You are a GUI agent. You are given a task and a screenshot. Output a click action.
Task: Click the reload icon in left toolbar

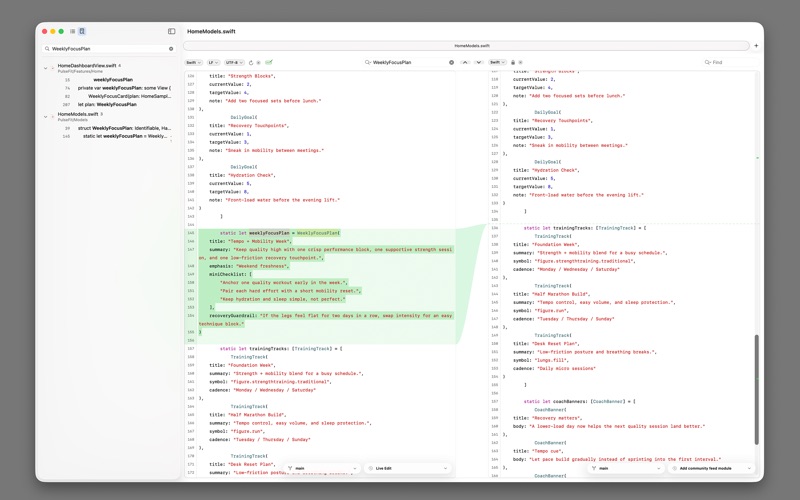pyautogui.click(x=251, y=62)
